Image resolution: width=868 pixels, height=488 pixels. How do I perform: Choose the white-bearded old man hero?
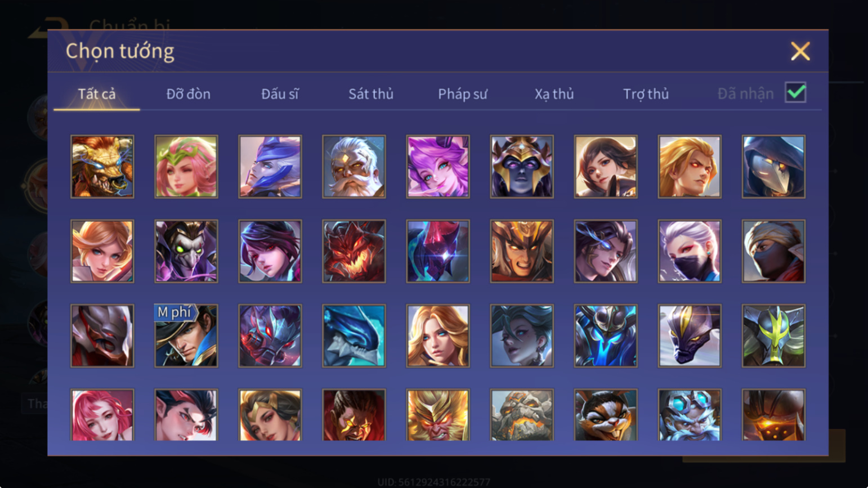tap(354, 167)
